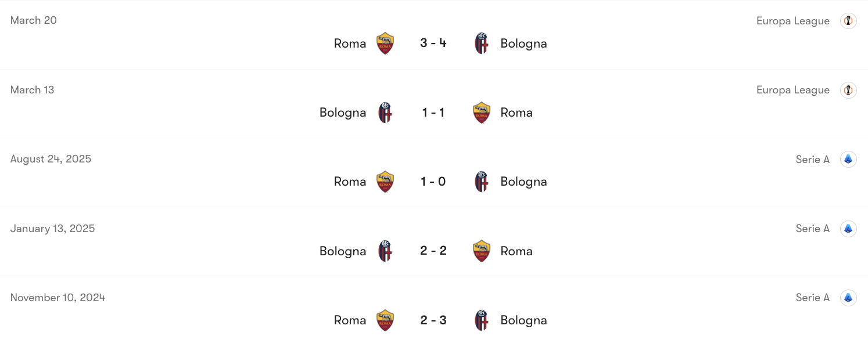
Task: Select the Roma team name in the top match
Action: point(349,42)
